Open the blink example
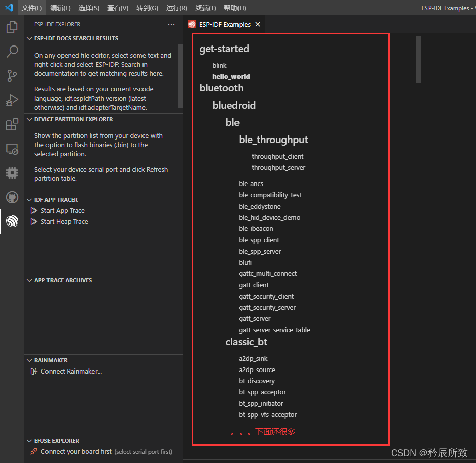The width and height of the screenshot is (476, 463). [219, 65]
